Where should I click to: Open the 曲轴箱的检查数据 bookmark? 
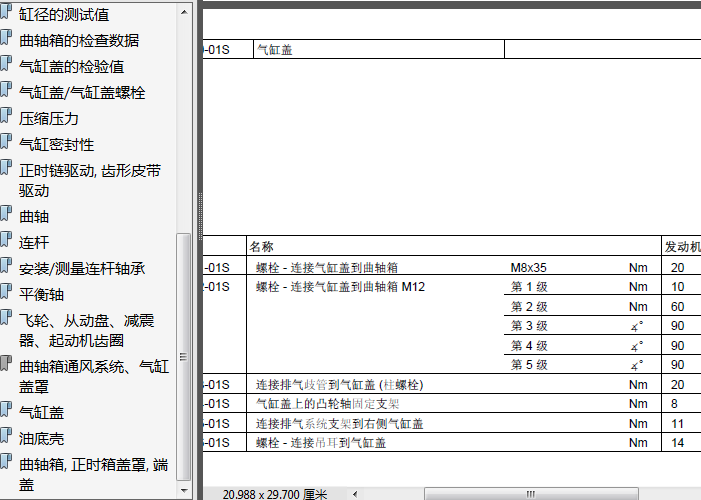79,41
